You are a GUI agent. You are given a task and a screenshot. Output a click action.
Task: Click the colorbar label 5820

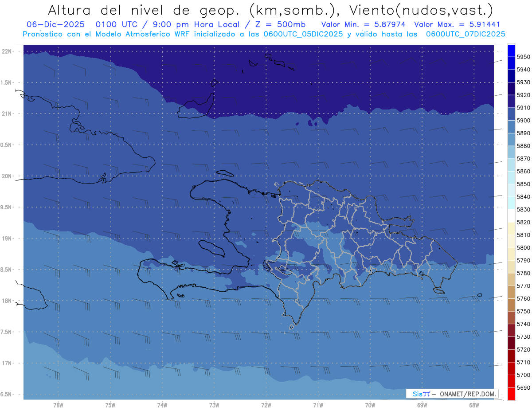524,222
